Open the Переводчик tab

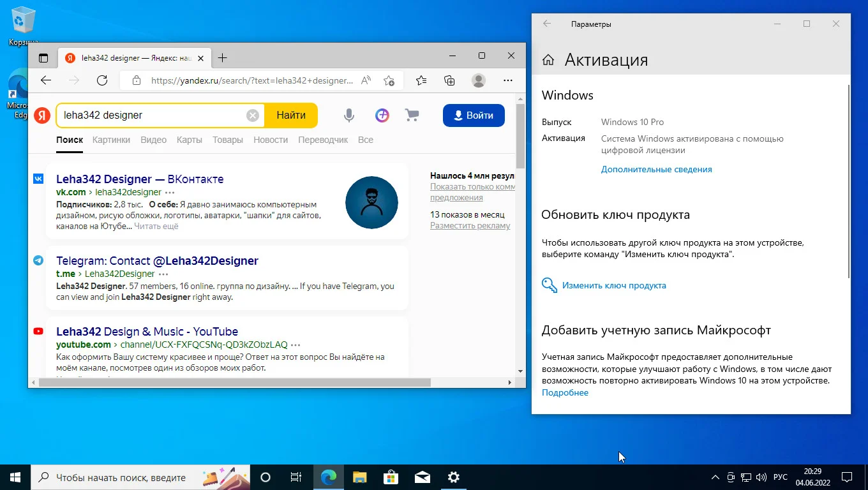[x=323, y=140]
